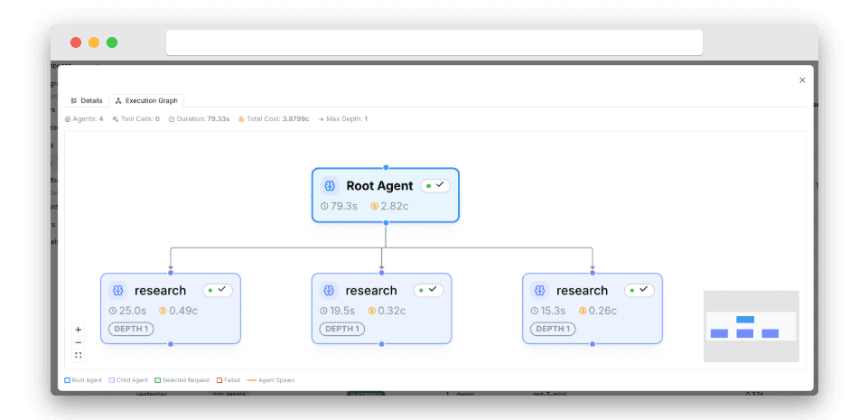Click the 'Agents: 4' stat text
This screenshot has height=420, width=868.
[88, 119]
